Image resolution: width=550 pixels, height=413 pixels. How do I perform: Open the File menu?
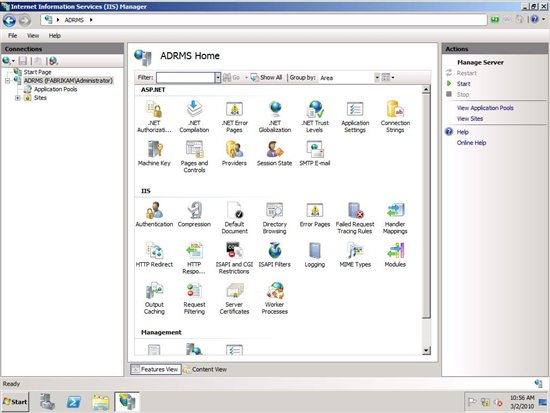[x=13, y=35]
